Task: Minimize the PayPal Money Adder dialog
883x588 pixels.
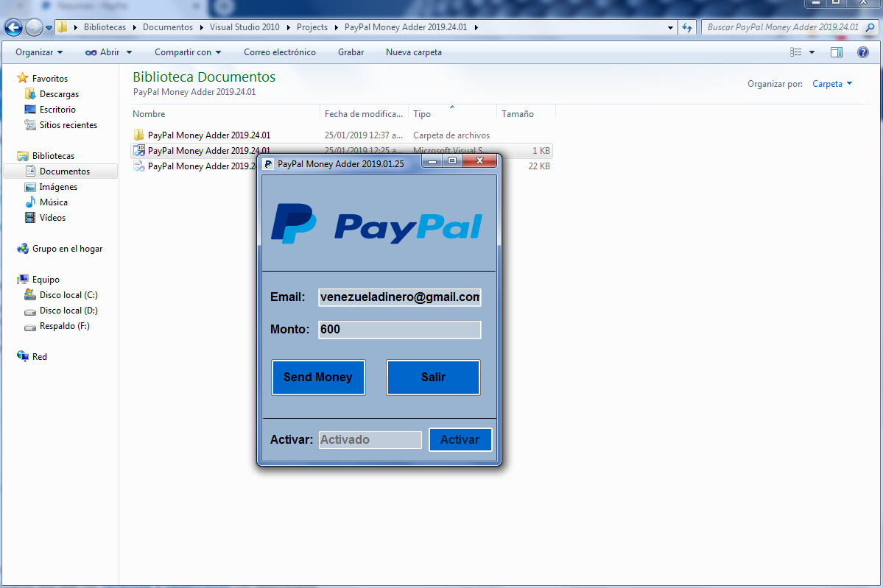Action: click(432, 161)
